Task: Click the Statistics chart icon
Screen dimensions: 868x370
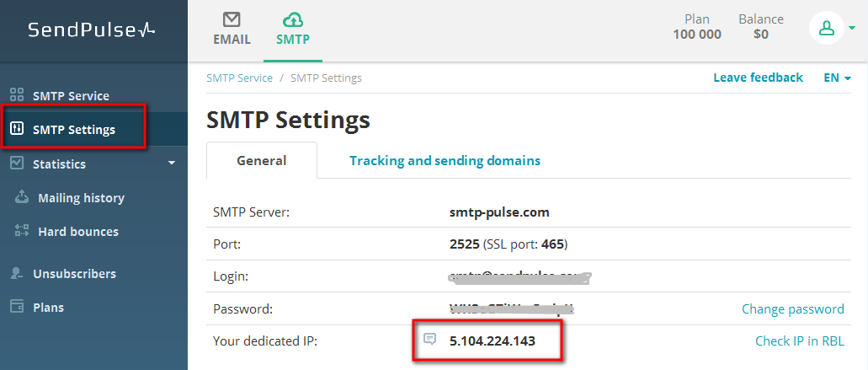Action: 17,164
